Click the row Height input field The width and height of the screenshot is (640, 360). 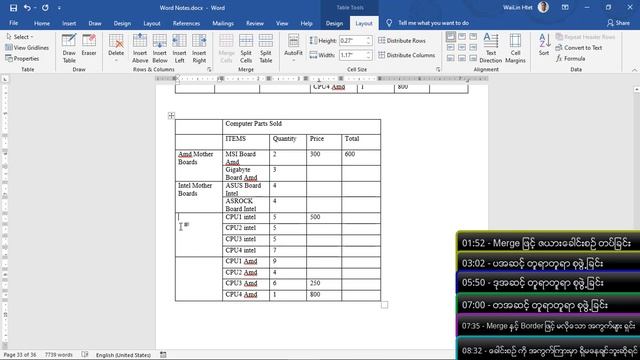(352, 41)
